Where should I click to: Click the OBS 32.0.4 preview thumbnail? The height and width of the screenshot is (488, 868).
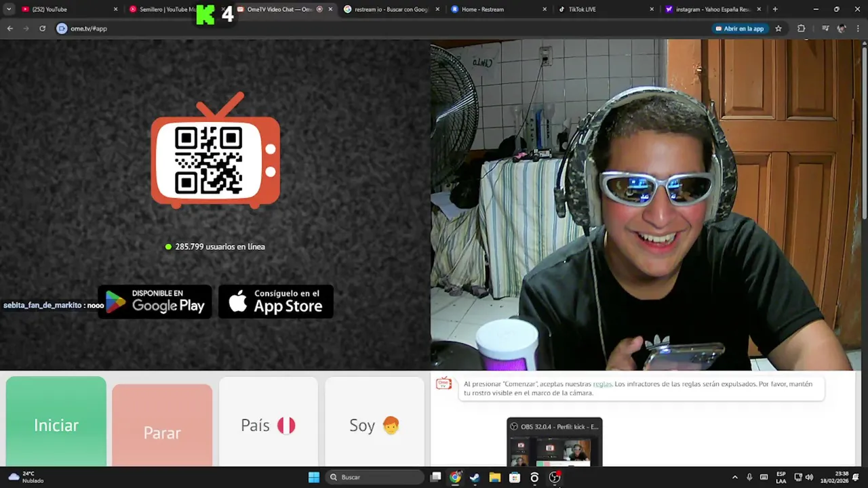[555, 442]
